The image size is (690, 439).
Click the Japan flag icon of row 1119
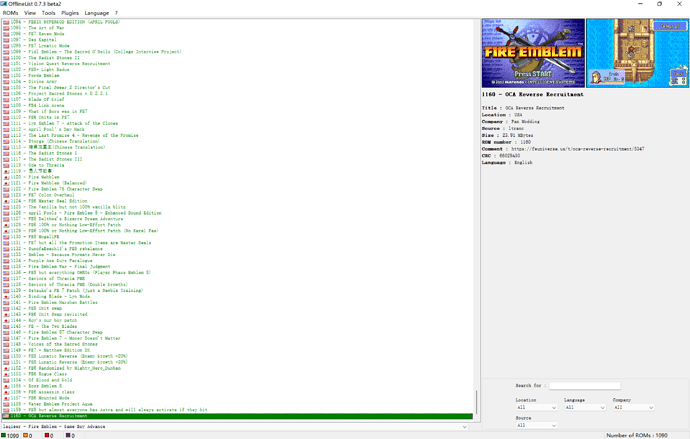[6, 171]
